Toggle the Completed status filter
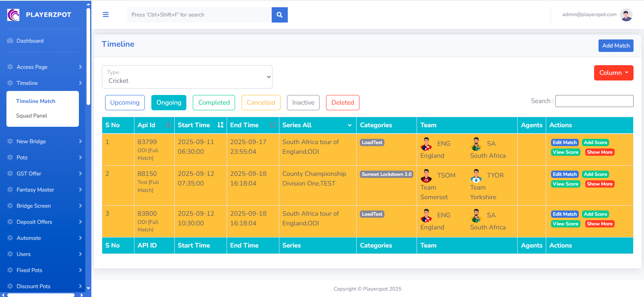 coord(214,103)
